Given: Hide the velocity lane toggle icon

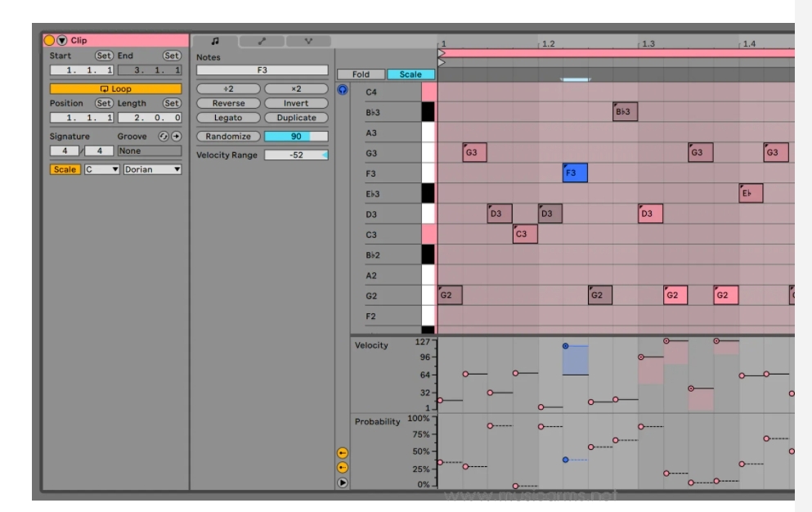Looking at the screenshot, I should tap(343, 452).
